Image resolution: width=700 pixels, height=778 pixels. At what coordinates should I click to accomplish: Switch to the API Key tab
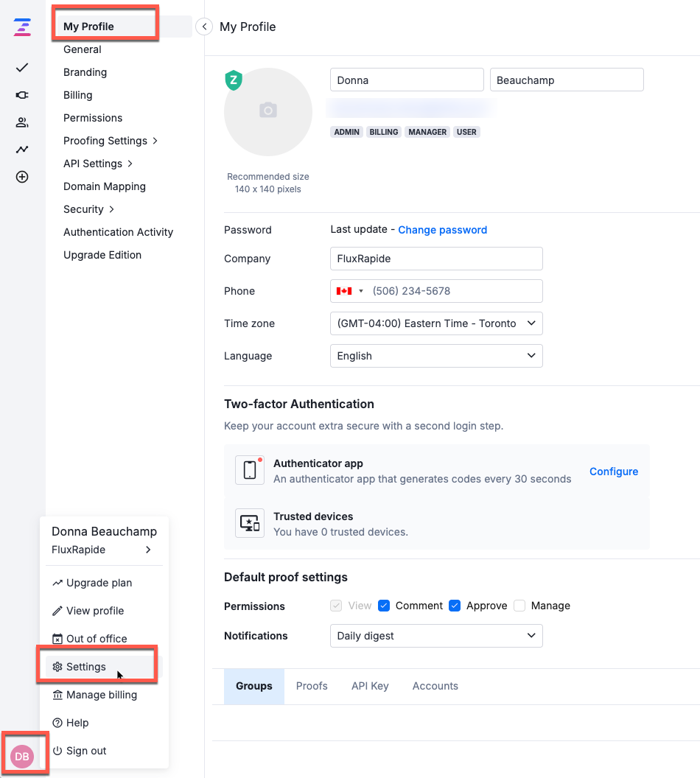click(370, 686)
